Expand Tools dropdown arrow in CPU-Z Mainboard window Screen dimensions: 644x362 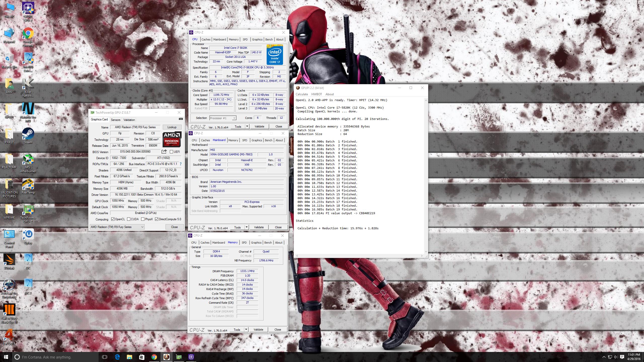tap(247, 227)
